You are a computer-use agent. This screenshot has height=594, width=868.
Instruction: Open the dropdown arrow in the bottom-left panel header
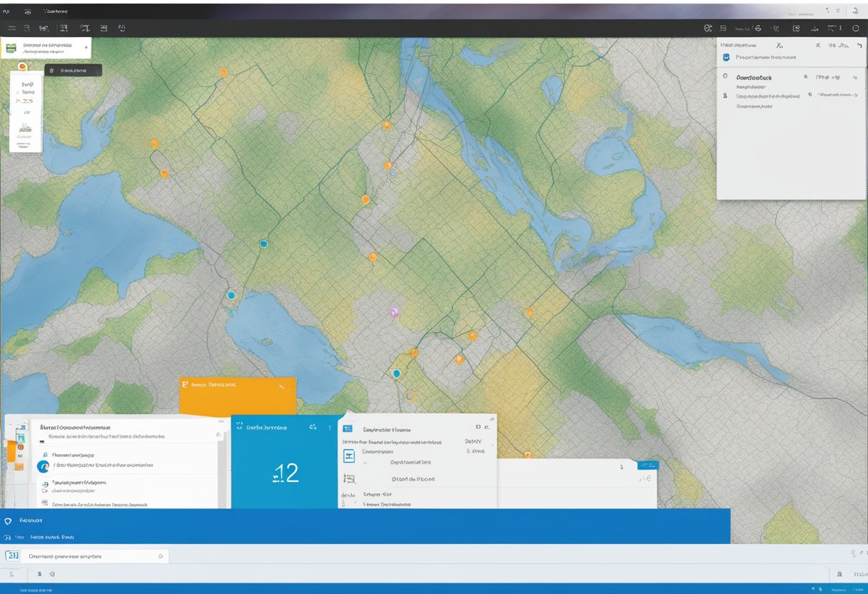(x=218, y=433)
